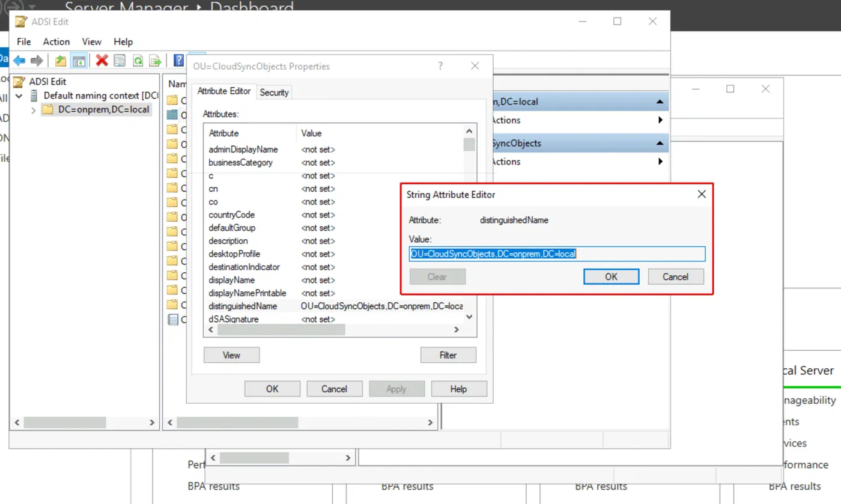Click the ADSI Edit root node icon in tree

(x=20, y=82)
